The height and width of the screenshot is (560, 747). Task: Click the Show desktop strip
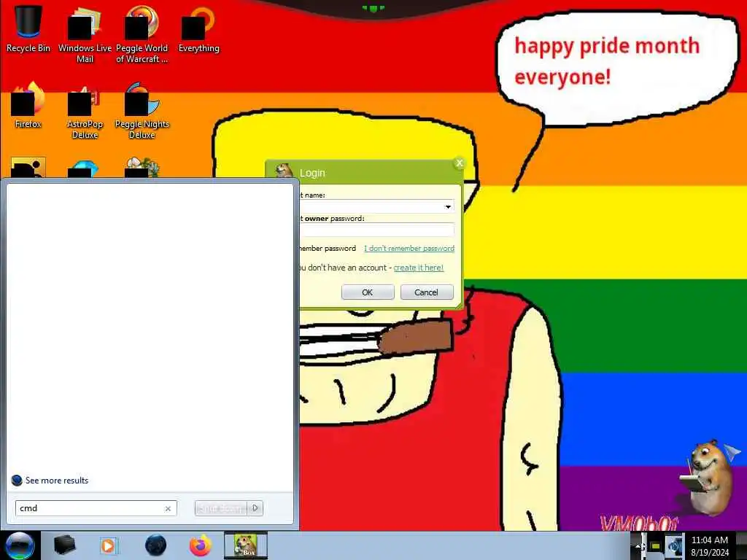pyautogui.click(x=741, y=545)
